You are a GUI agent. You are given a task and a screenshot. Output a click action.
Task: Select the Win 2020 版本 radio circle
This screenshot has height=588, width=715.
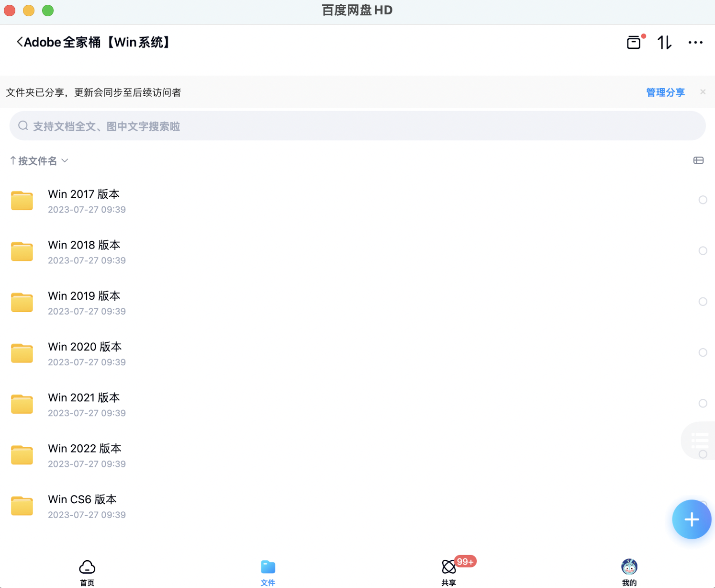click(703, 352)
